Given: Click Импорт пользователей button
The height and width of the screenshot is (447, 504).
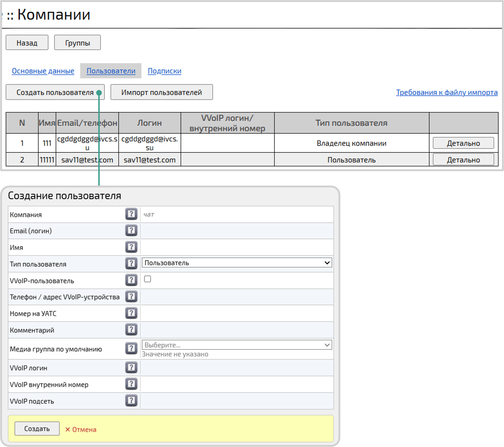Looking at the screenshot, I should coord(161,92).
